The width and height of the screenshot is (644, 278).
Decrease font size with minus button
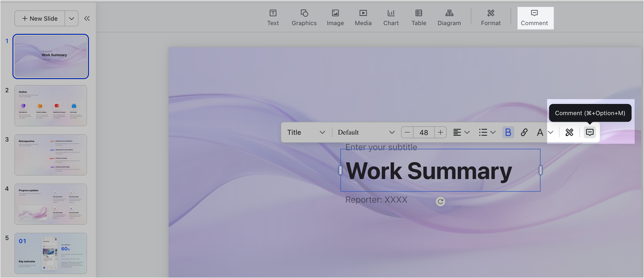(x=408, y=132)
